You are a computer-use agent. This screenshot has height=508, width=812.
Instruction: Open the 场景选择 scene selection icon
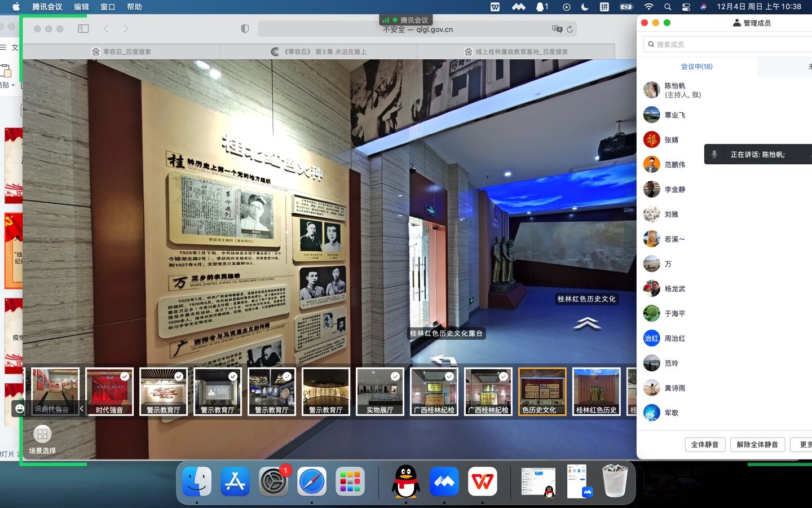[x=42, y=435]
